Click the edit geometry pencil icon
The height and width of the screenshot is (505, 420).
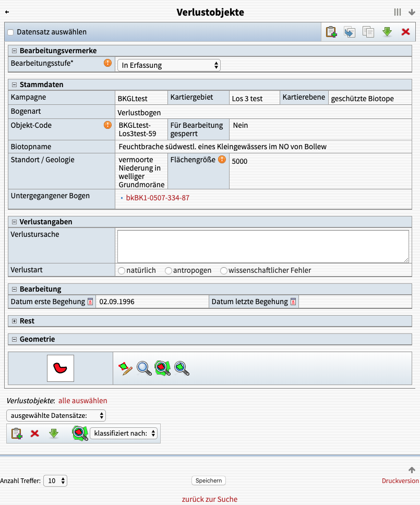[x=125, y=368]
